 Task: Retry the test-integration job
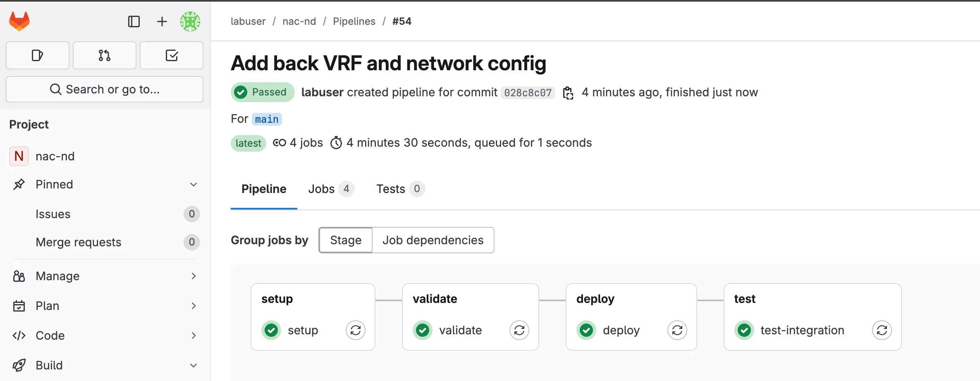[882, 330]
